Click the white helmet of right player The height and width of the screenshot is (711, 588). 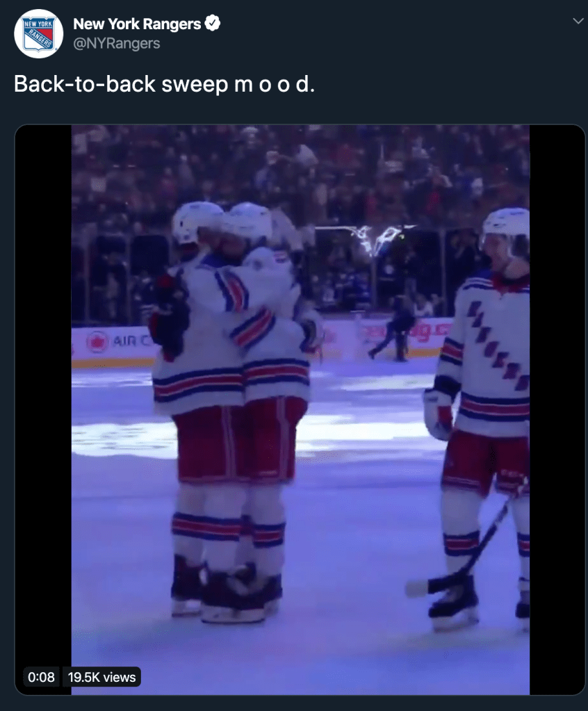506,223
